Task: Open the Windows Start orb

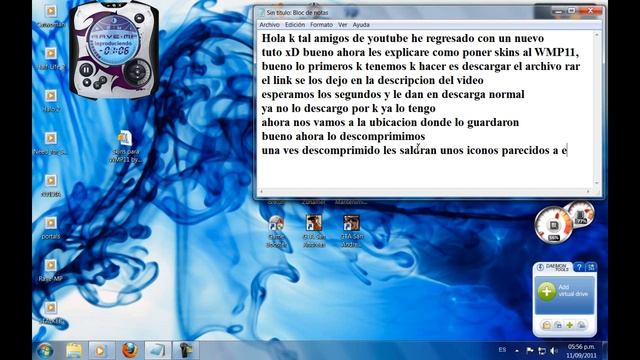Action: 45,350
